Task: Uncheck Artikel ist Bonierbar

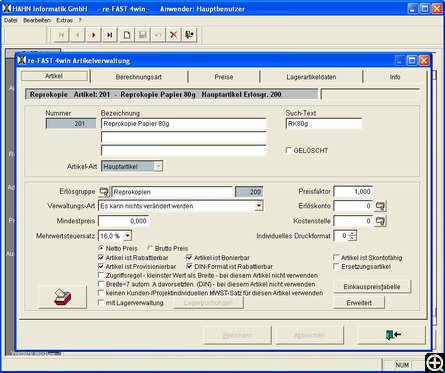Action: [x=189, y=258]
